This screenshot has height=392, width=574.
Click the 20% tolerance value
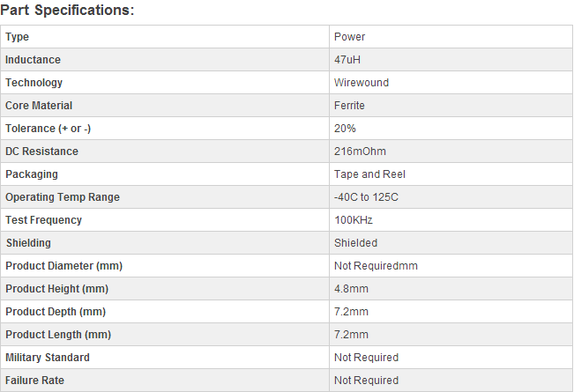[x=345, y=129]
